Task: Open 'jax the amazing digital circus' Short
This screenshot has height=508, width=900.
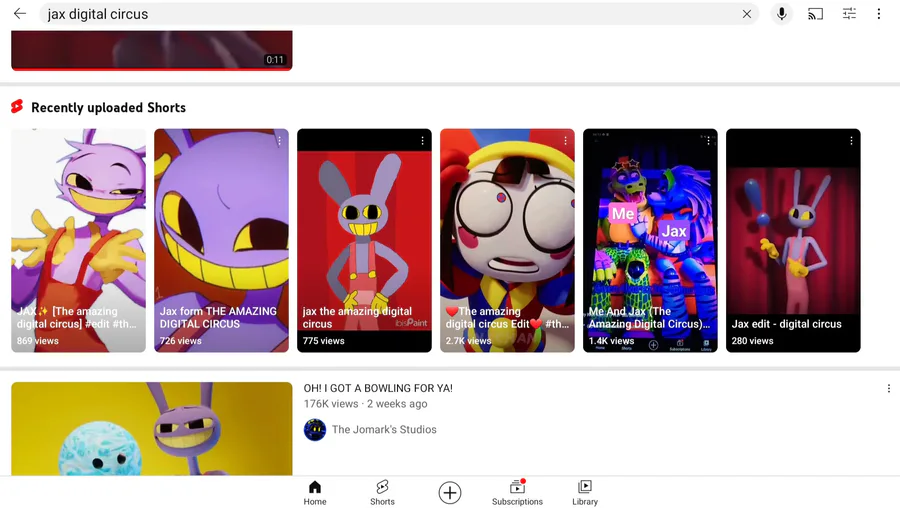Action: tap(364, 241)
